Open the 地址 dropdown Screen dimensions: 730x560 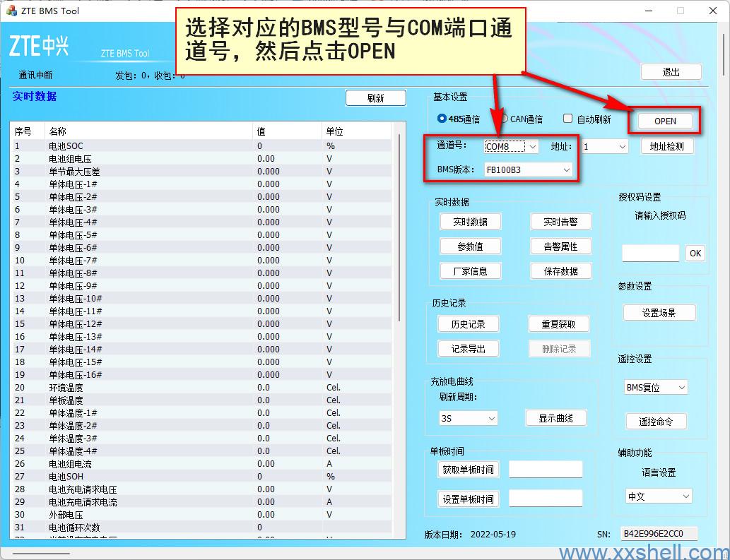point(605,146)
